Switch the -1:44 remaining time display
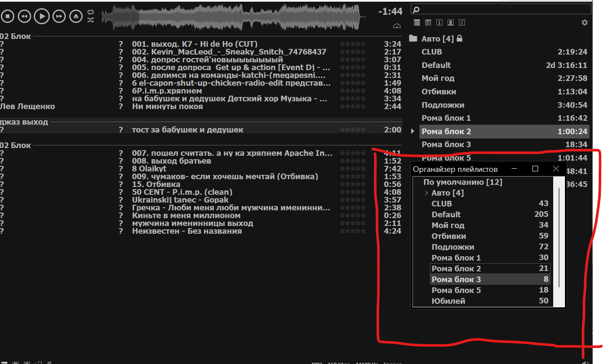The height and width of the screenshot is (364, 603). coord(390,12)
